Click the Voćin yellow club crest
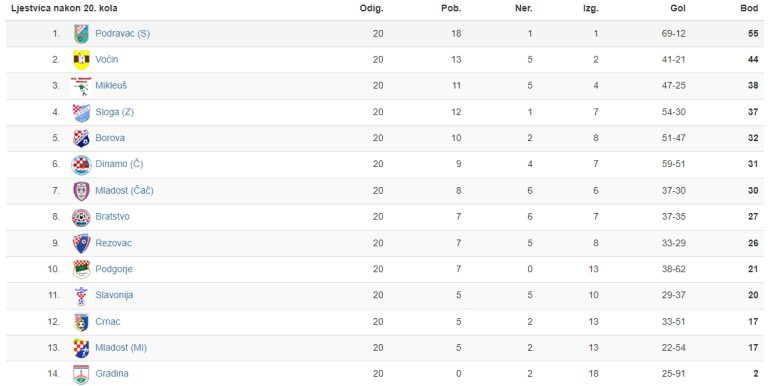 pyautogui.click(x=81, y=60)
